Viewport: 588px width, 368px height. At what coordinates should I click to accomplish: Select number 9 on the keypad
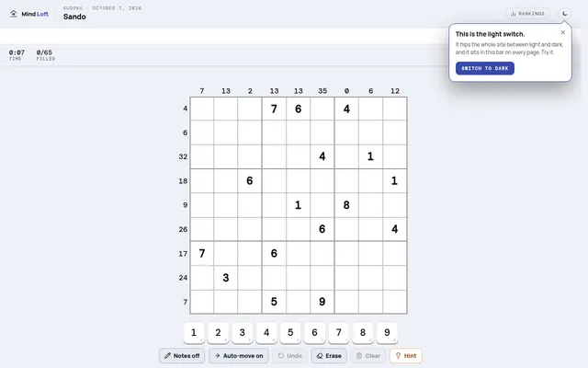(387, 333)
